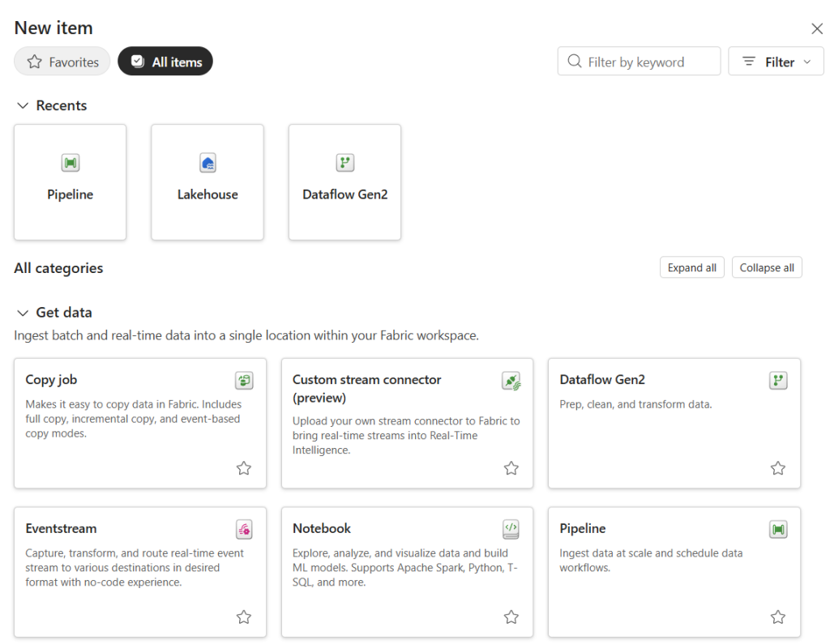Switch to the Favorites tab
Viewport: 830px width, 644px height.
(62, 62)
